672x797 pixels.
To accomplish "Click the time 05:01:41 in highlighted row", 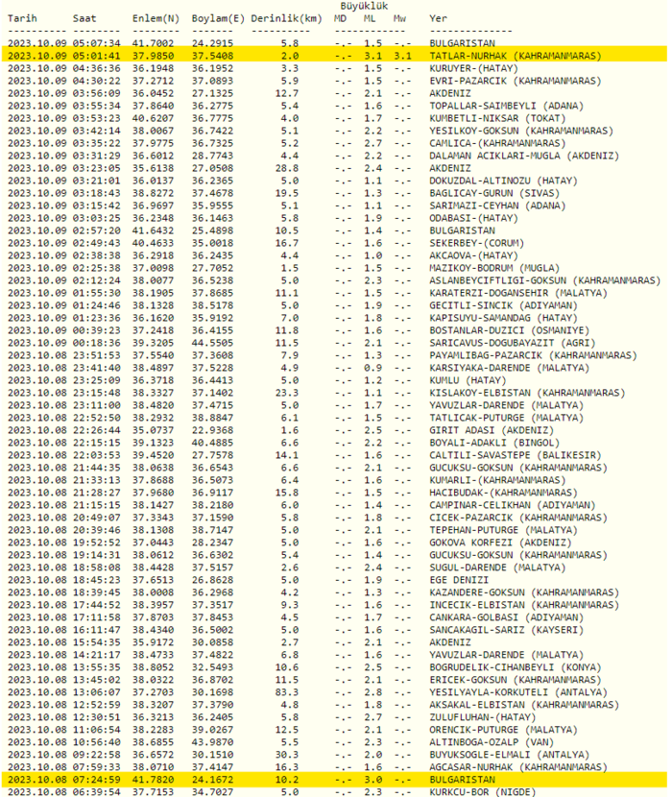I will (97, 56).
